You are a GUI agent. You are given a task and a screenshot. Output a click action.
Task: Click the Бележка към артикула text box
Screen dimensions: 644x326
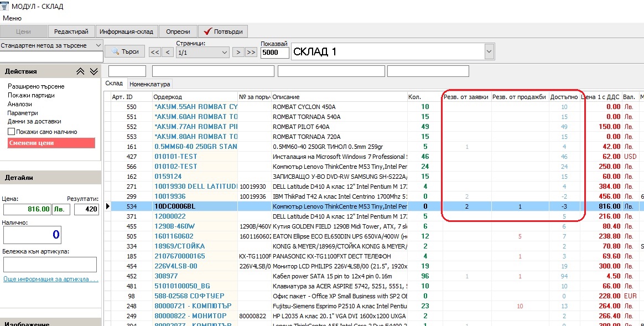click(x=50, y=265)
